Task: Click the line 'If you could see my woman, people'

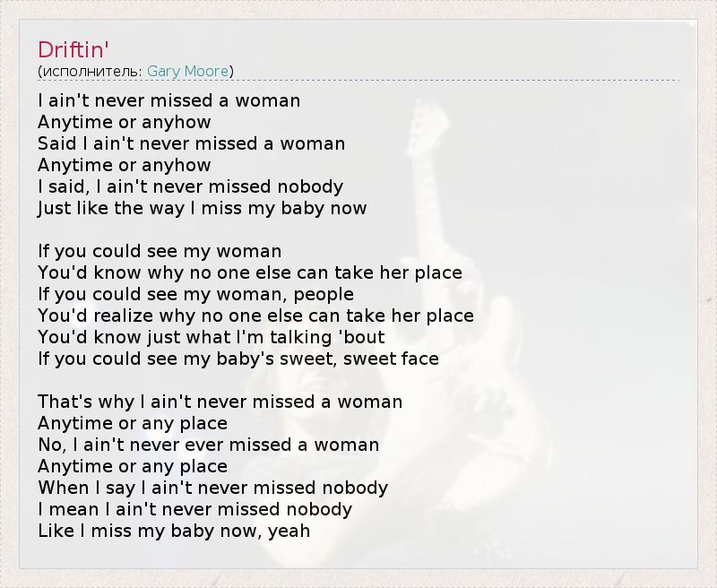Action: 195,294
